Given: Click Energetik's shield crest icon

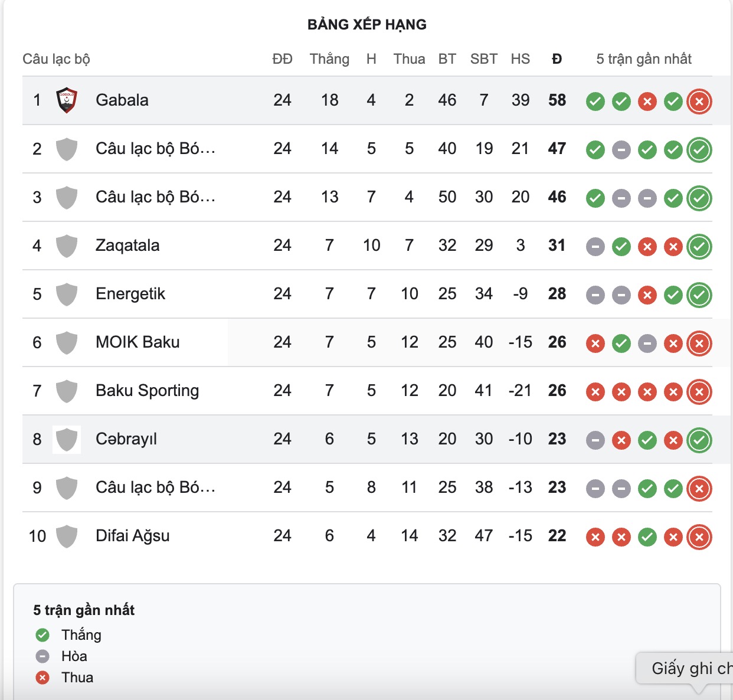Looking at the screenshot, I should click(x=67, y=294).
